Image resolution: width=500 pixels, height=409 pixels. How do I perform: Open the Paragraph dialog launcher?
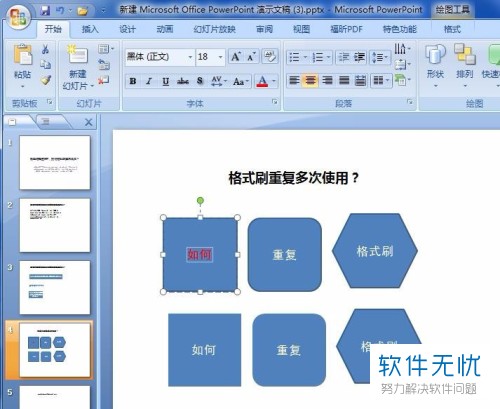coord(410,102)
